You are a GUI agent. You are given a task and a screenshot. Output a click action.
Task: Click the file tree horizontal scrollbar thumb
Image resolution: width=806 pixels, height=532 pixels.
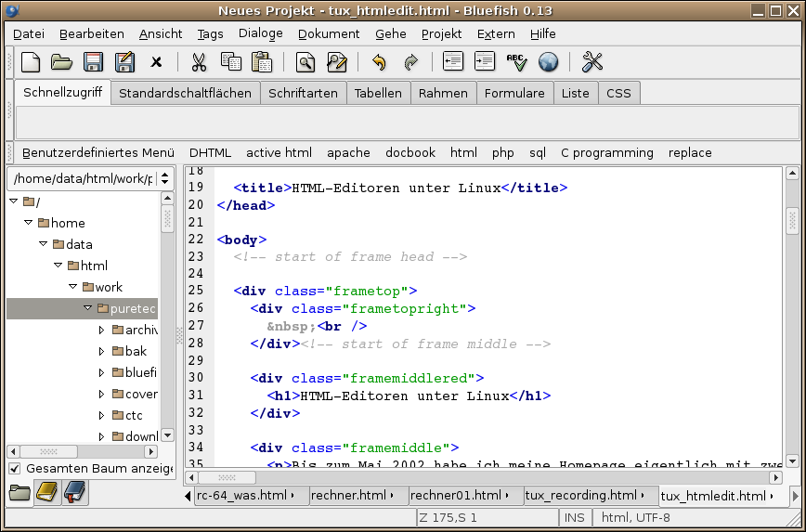49,452
